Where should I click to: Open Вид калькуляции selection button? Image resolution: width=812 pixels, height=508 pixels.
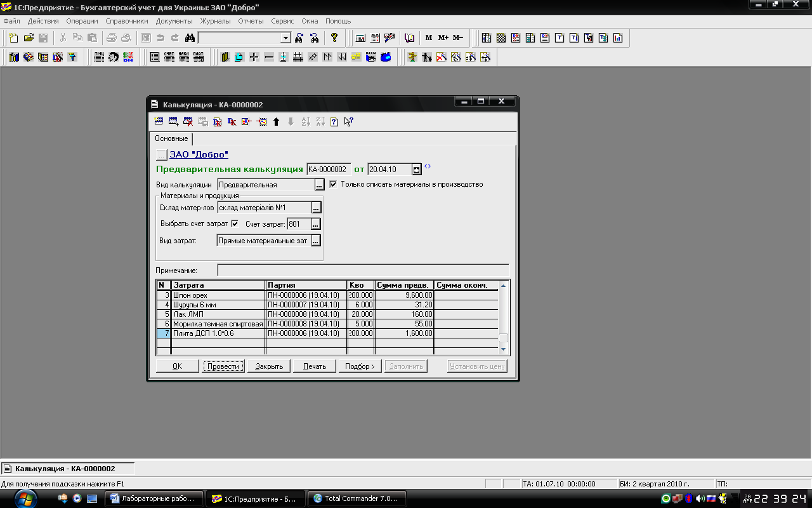coord(320,185)
